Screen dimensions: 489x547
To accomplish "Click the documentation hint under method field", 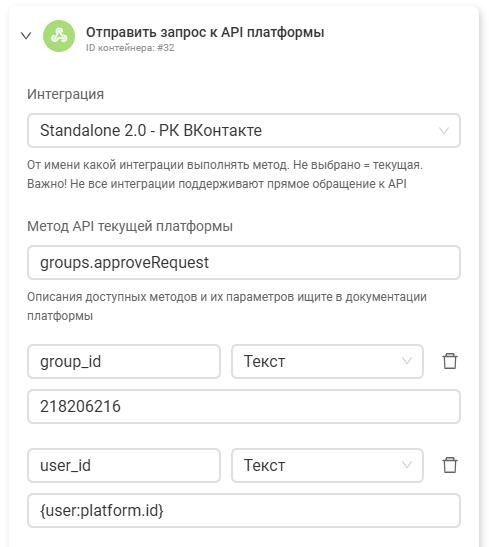I will [227, 306].
